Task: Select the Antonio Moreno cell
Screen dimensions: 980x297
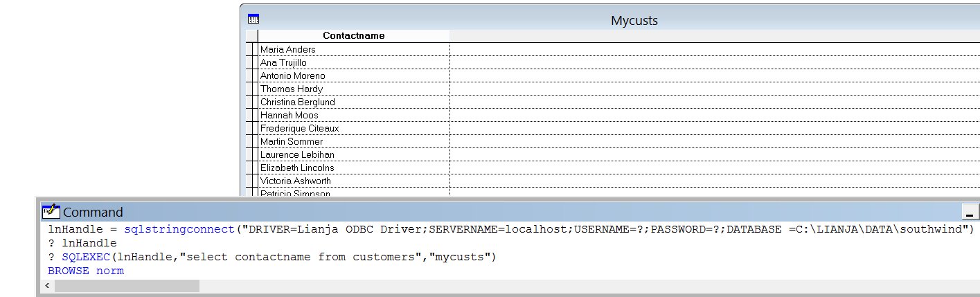Action: pyautogui.click(x=354, y=75)
